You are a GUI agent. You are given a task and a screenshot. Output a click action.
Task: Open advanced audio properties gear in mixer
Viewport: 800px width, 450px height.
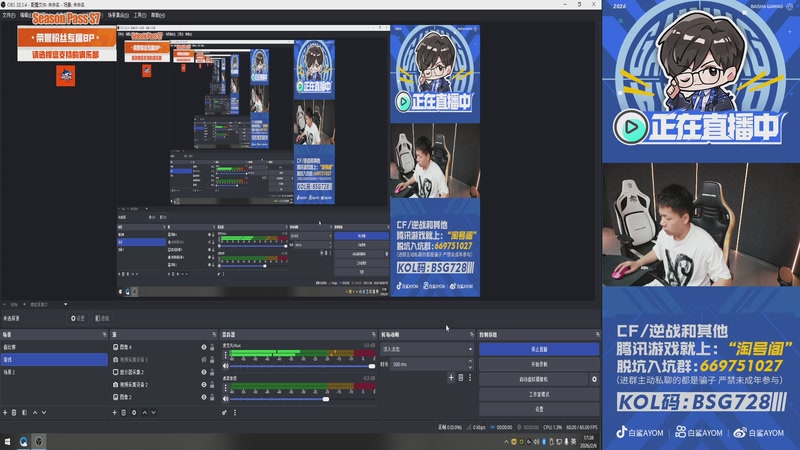tap(224, 412)
